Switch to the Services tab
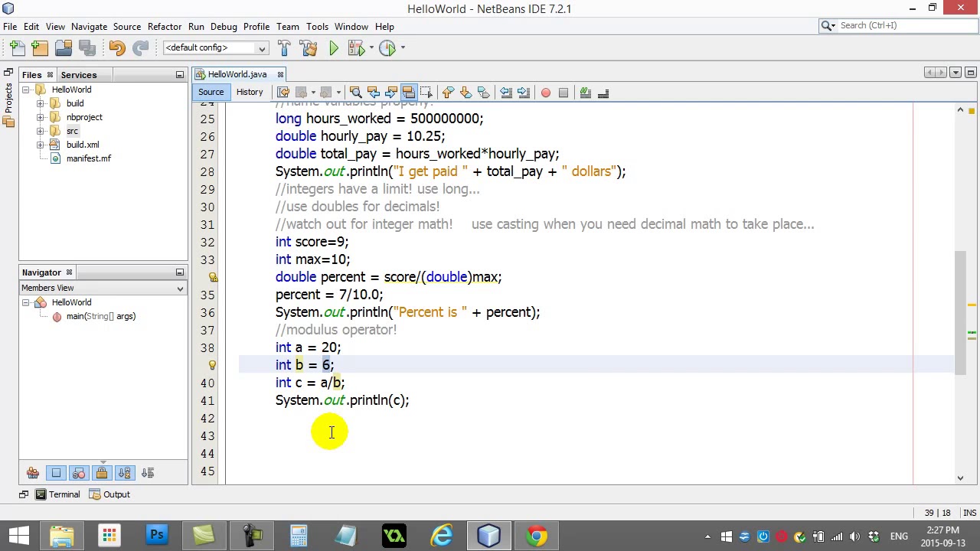This screenshot has height=551, width=980. 79,75
